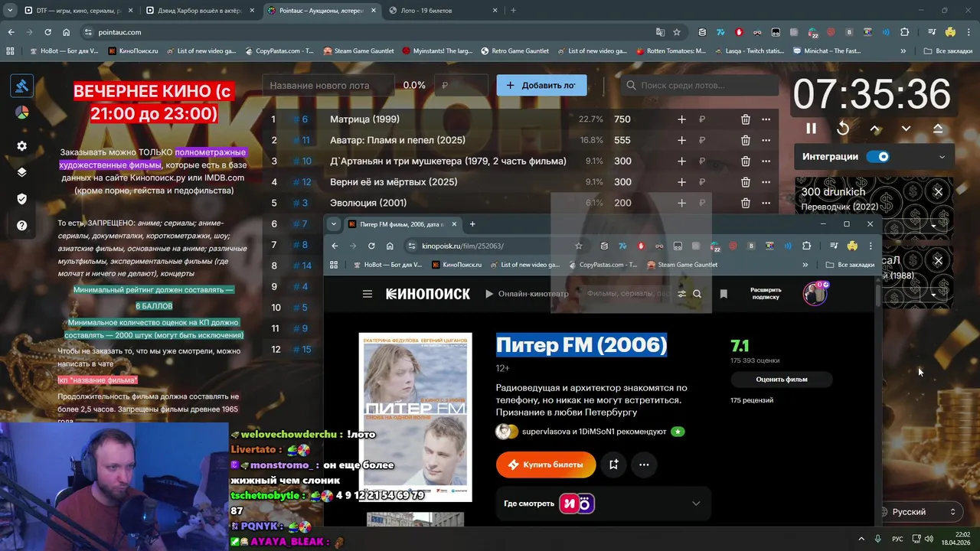Expand the Интеграции panel chevron

click(x=942, y=157)
